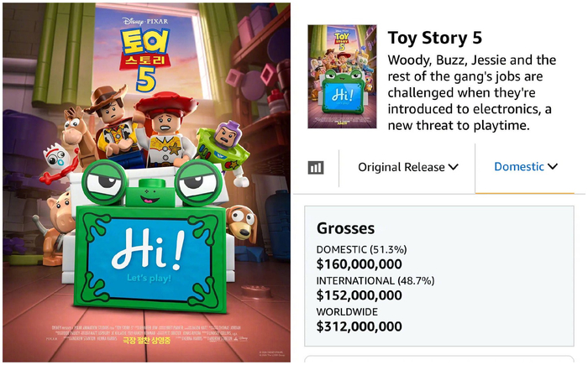The image size is (588, 365).
Task: Click the Grosses section heading
Action: pos(345,228)
